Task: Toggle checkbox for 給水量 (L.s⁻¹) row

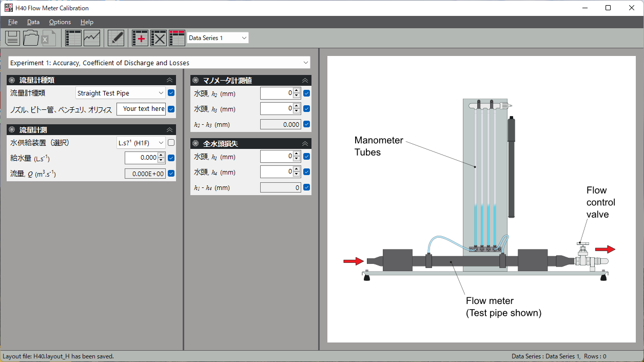Action: pos(171,158)
